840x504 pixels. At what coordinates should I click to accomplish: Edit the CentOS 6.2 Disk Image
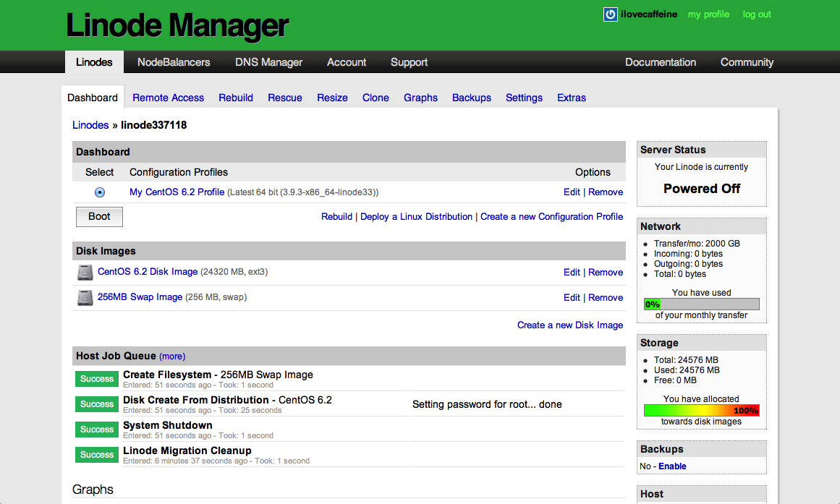(572, 272)
